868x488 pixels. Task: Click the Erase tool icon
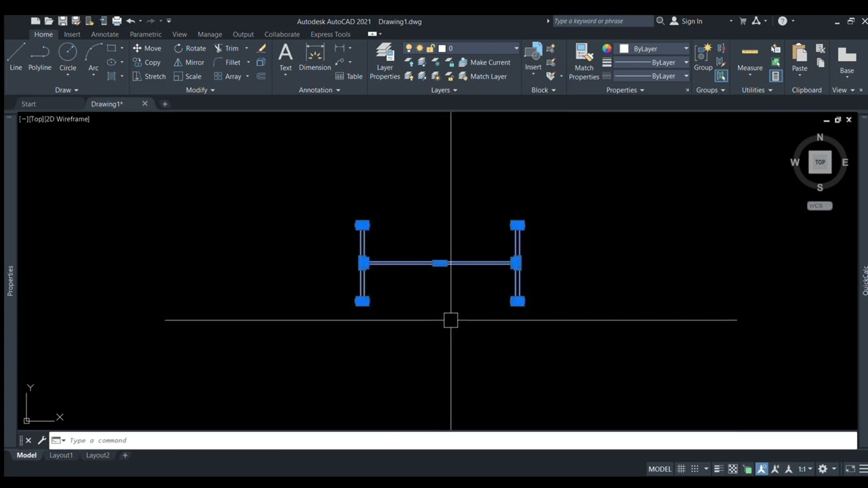(x=262, y=48)
